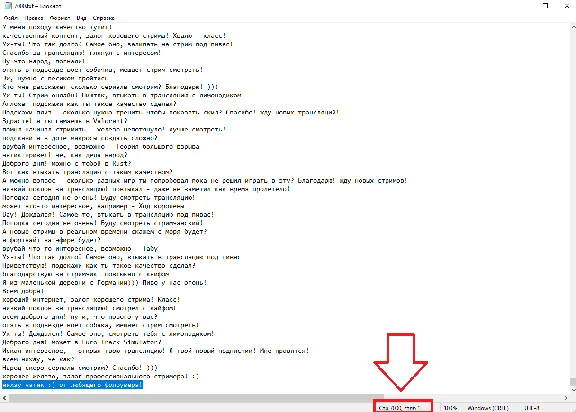Open the Вид menu

82,18
